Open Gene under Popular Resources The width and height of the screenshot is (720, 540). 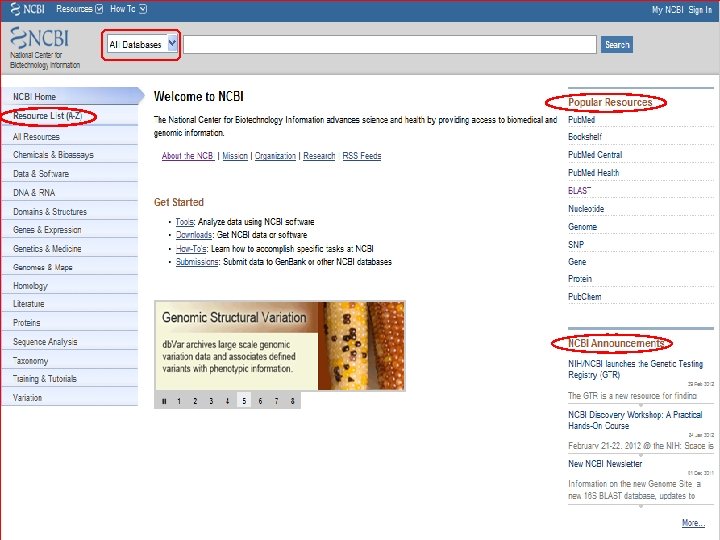pos(577,262)
